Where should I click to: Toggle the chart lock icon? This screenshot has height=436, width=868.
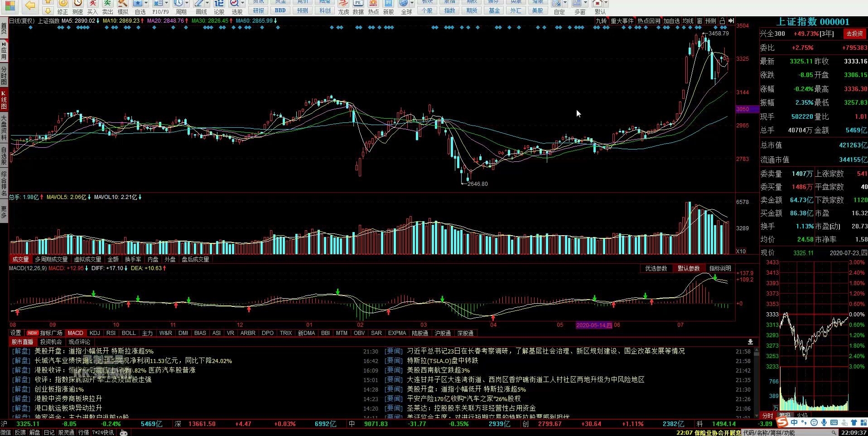coord(722,21)
